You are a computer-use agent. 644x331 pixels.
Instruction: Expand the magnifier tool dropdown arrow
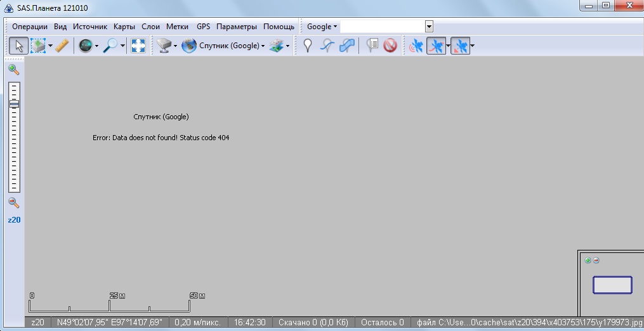pos(122,46)
